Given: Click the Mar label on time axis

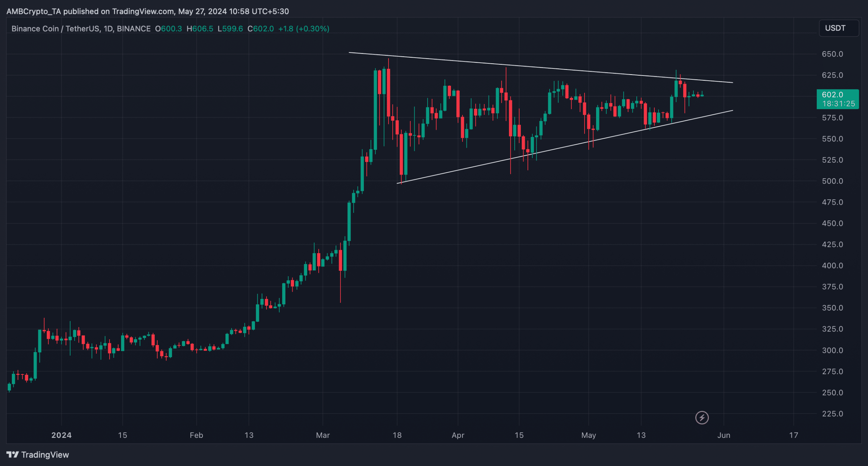Looking at the screenshot, I should (323, 435).
